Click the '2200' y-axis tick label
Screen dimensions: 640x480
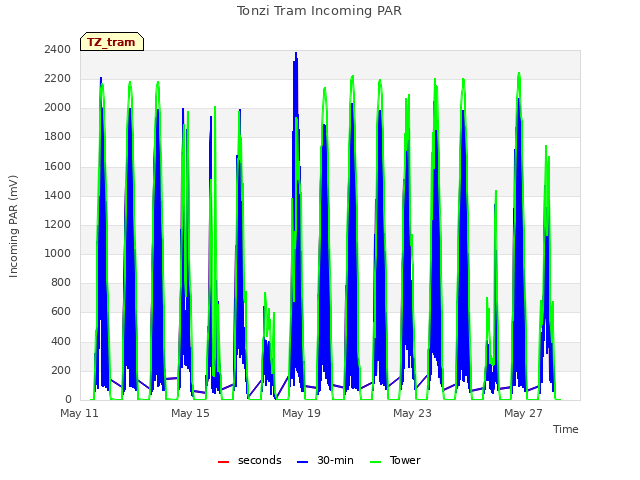tap(58, 78)
